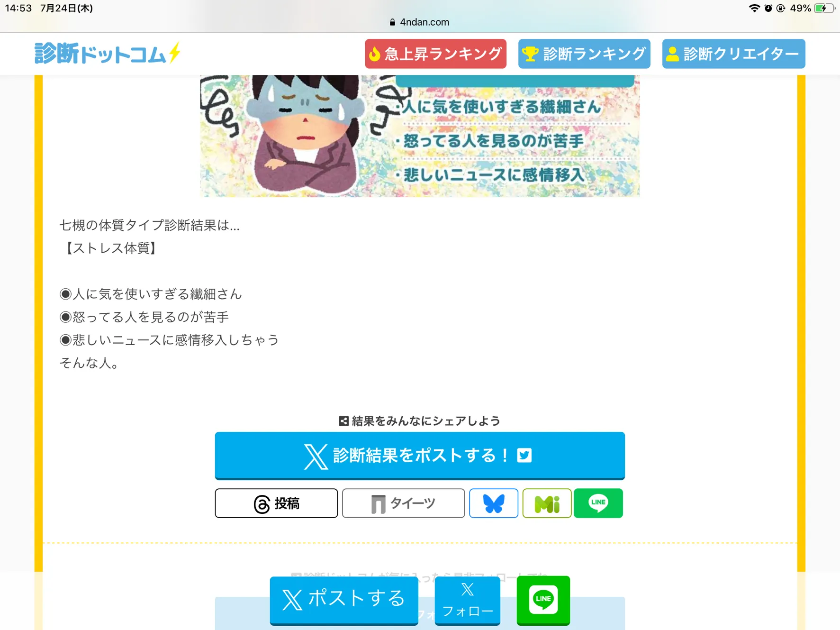
Task: Tap the 4ndan.com address bar
Action: pyautogui.click(x=420, y=22)
